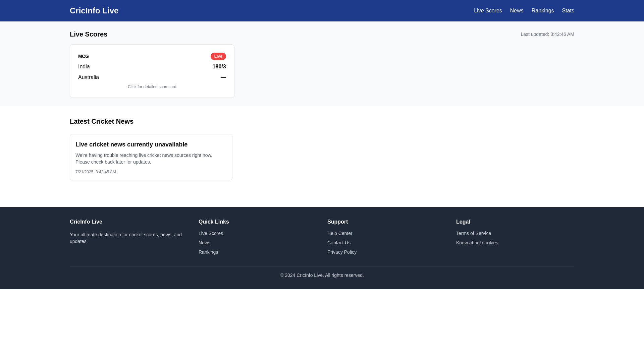
Task: Click the Live Scores section heading
Action: (89, 34)
